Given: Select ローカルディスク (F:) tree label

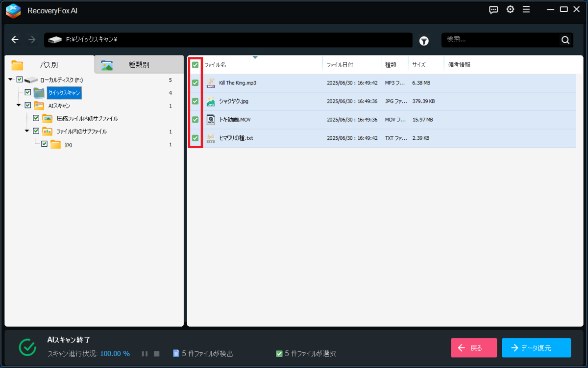Looking at the screenshot, I should (x=61, y=79).
